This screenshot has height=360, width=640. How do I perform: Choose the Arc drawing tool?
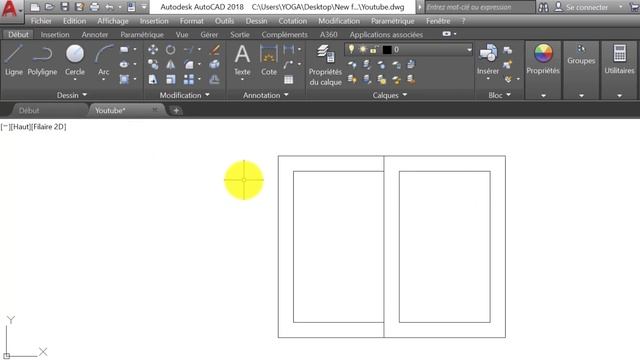(x=104, y=60)
